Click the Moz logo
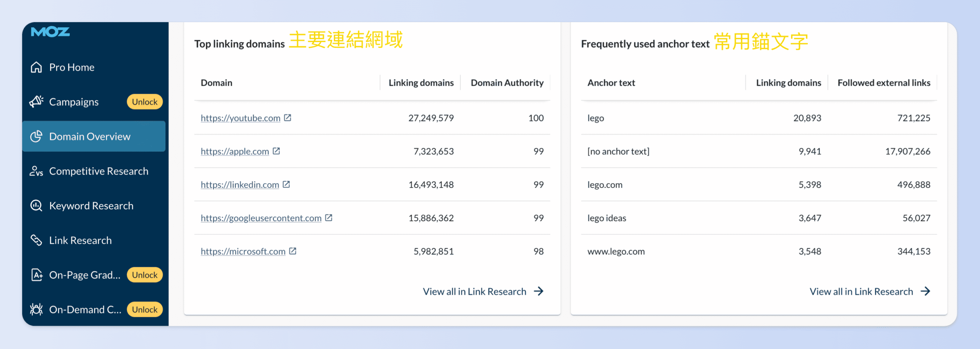The image size is (980, 349). pyautogui.click(x=51, y=32)
